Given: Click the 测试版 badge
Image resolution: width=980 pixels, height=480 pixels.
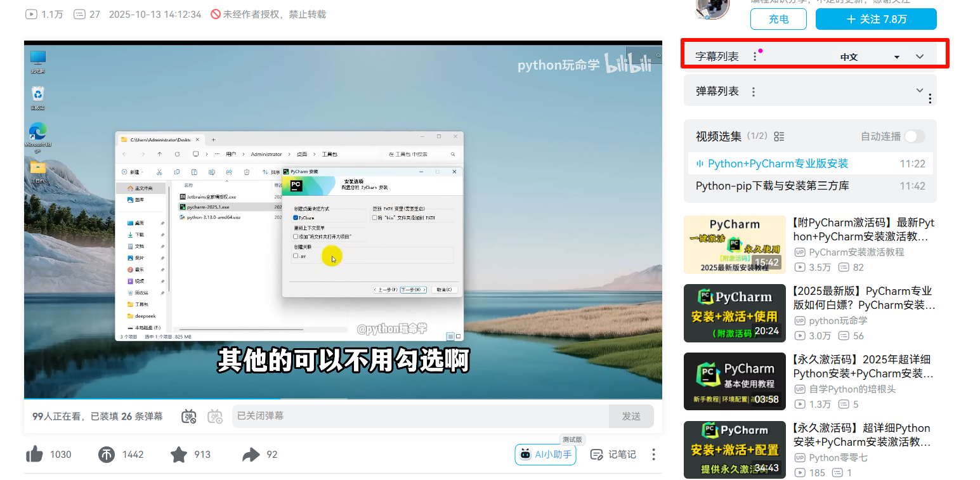Looking at the screenshot, I should (x=572, y=439).
